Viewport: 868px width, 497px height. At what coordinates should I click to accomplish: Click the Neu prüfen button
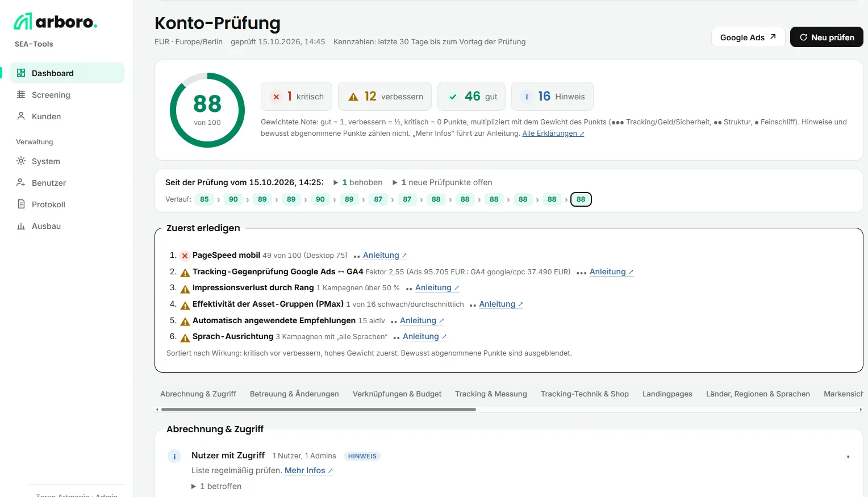[827, 37]
